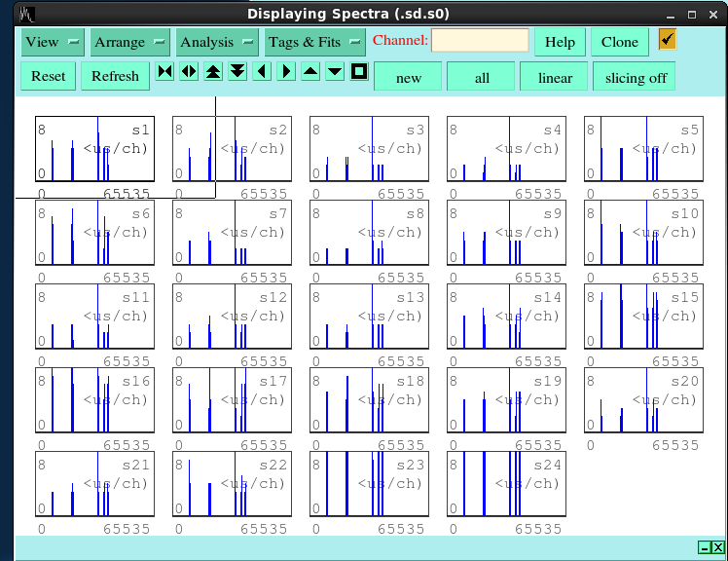
Task: Click the double down arrow icon
Action: click(x=237, y=72)
